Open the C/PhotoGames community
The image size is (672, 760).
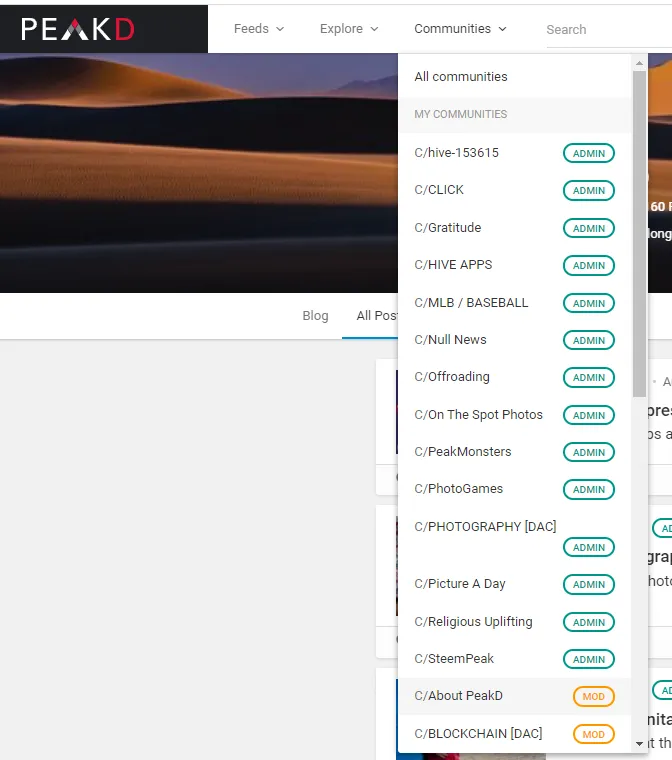click(x=514, y=489)
